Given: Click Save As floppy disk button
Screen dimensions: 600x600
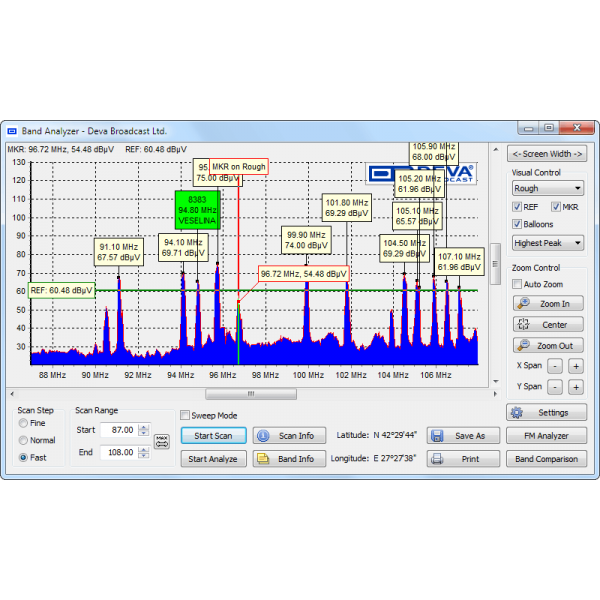Looking at the screenshot, I should pyautogui.click(x=463, y=436).
